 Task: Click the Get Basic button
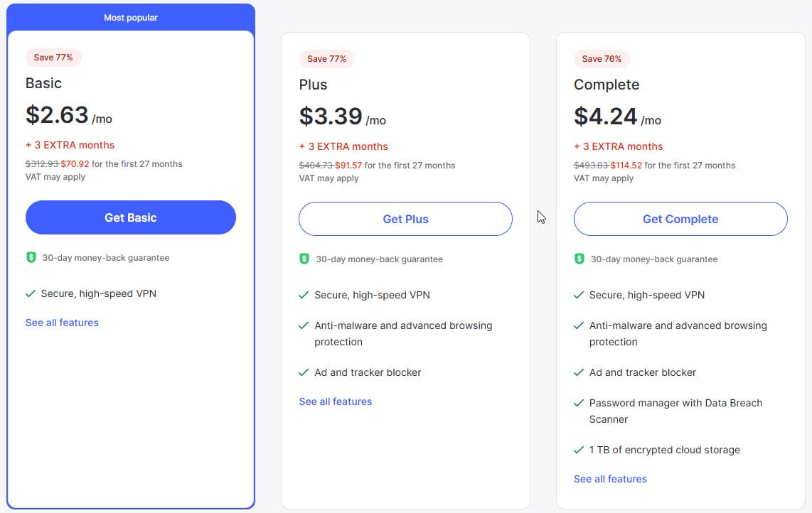click(130, 217)
